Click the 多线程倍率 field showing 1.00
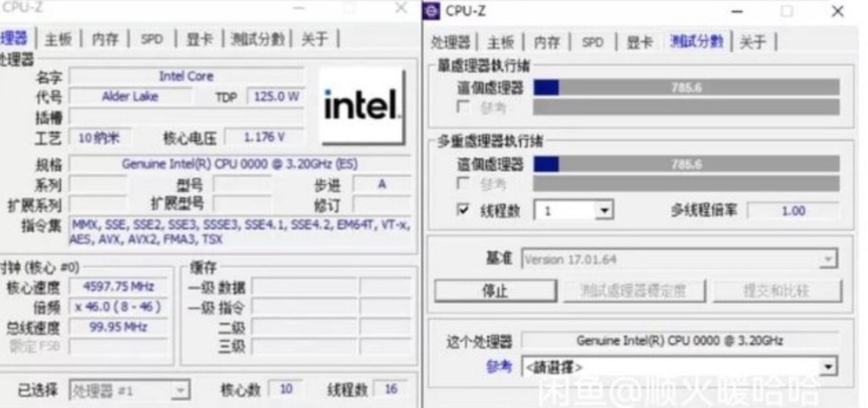The height and width of the screenshot is (408, 868). (793, 210)
